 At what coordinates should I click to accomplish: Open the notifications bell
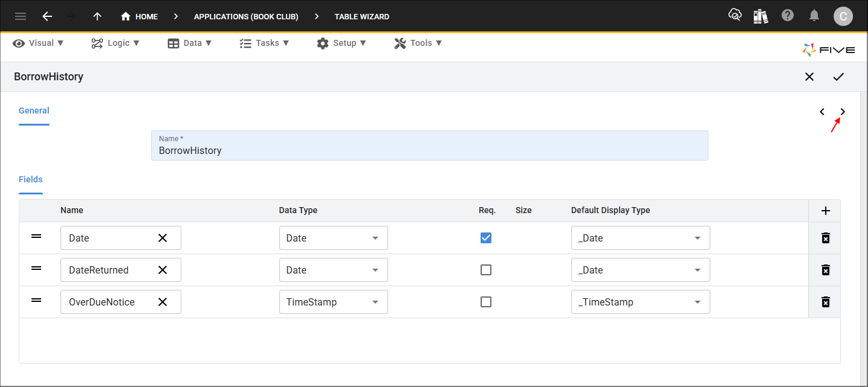pos(815,16)
